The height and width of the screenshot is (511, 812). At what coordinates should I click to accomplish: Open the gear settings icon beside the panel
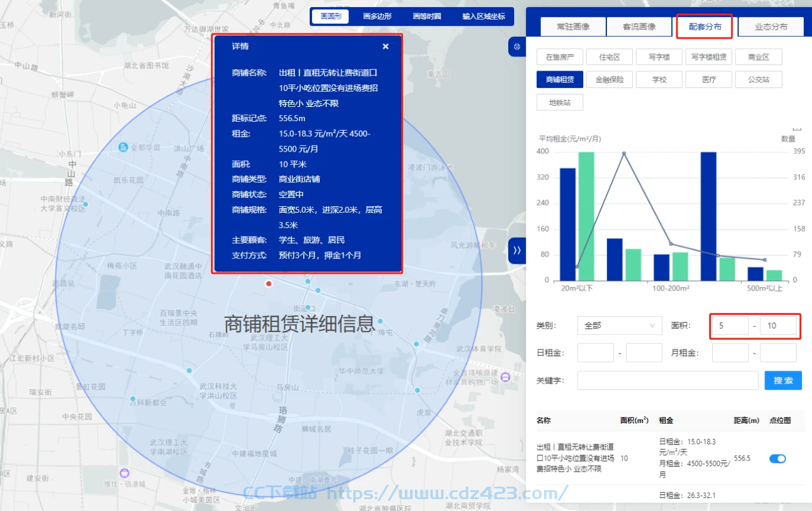[517, 47]
